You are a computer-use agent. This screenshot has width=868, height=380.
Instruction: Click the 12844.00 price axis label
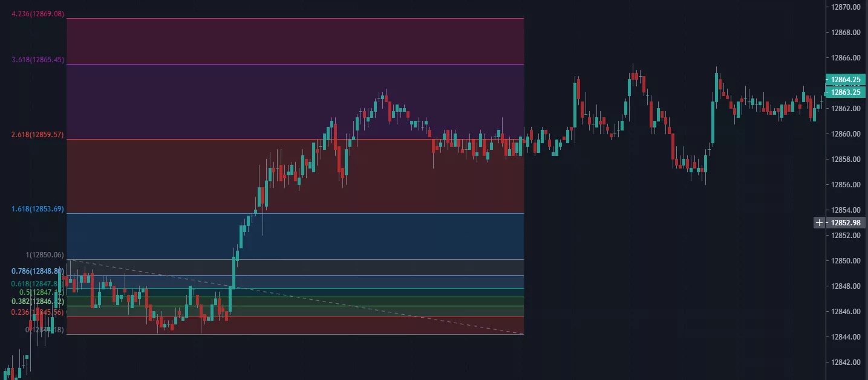[x=846, y=337]
